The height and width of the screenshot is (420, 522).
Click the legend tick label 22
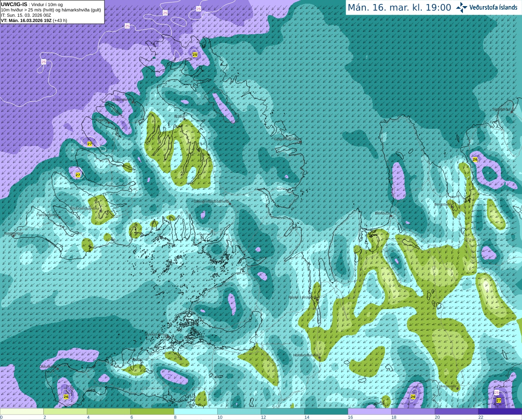(x=481, y=417)
